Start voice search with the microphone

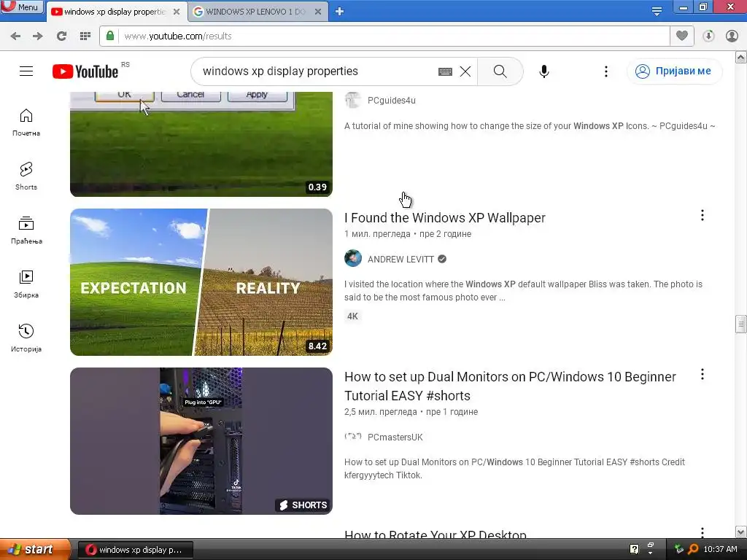544,71
